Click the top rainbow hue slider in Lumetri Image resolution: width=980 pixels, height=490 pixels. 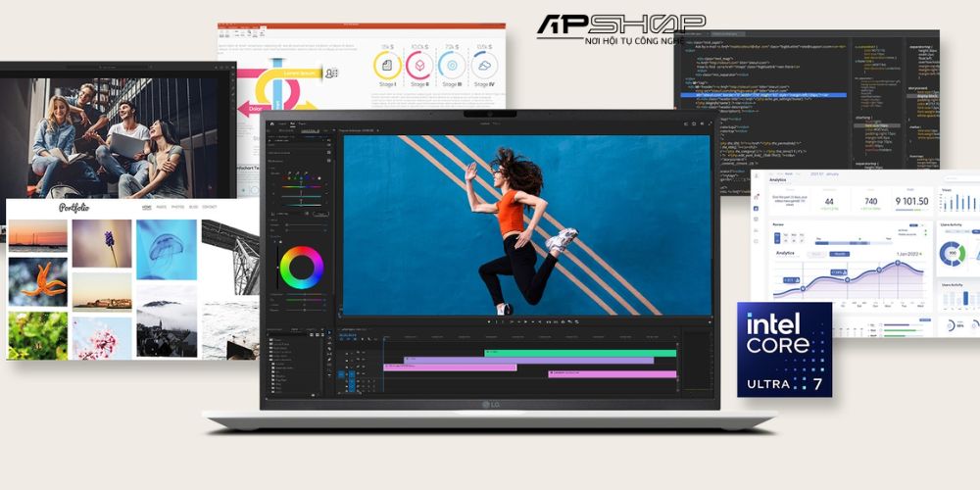pyautogui.click(x=301, y=187)
